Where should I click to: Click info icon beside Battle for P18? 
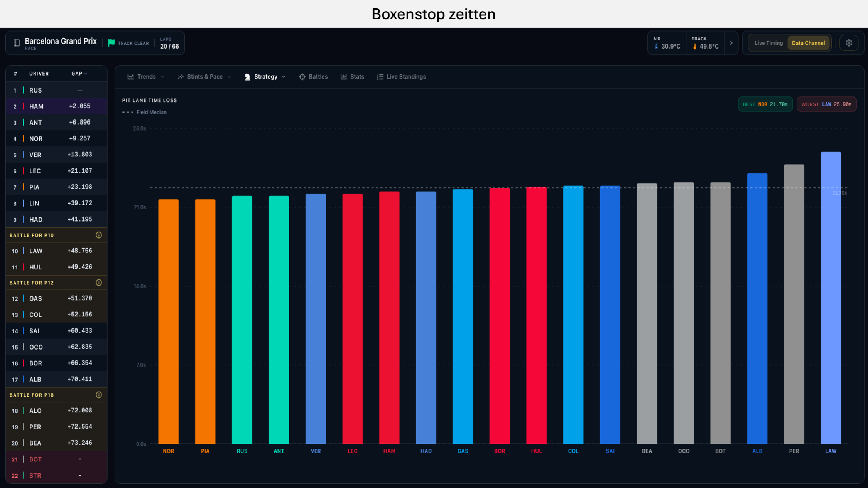coord(99,395)
